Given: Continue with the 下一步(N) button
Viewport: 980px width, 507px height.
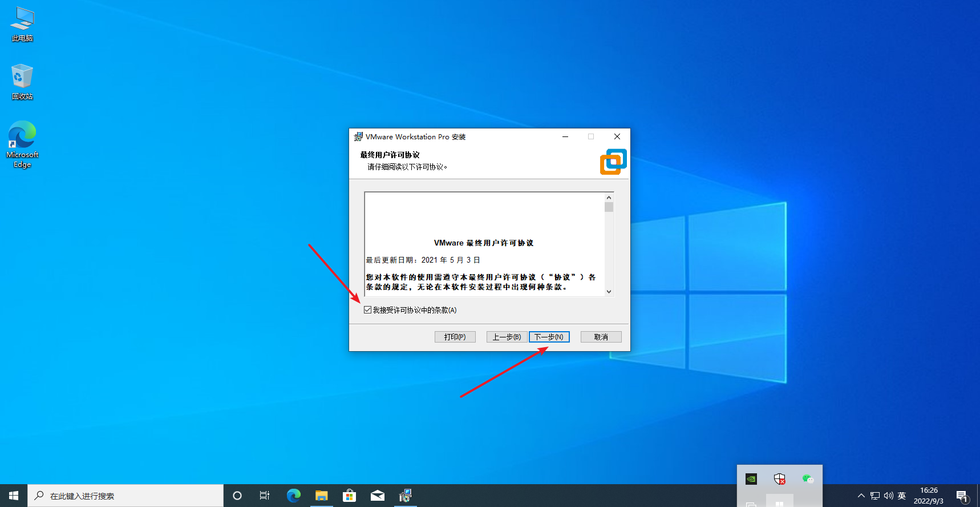Looking at the screenshot, I should (x=549, y=337).
